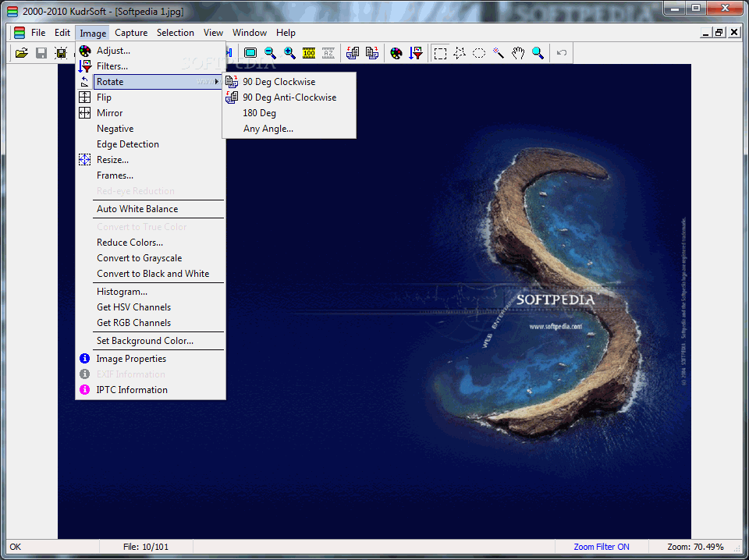Viewport: 749px width, 560px height.
Task: Click the OK status bar text
Action: click(16, 547)
